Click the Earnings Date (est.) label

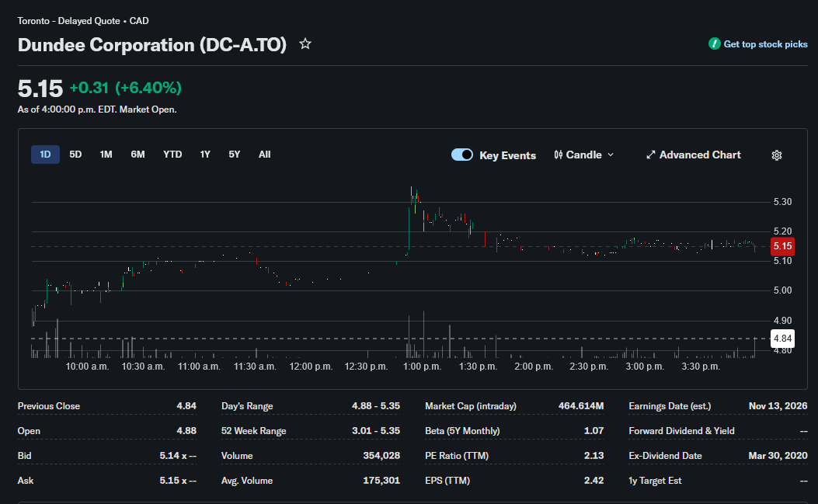pos(670,406)
